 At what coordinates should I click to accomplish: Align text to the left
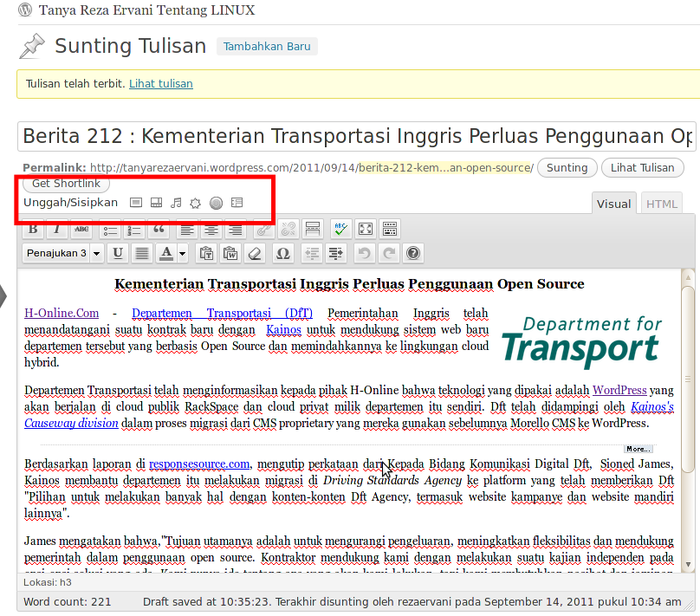(187, 229)
